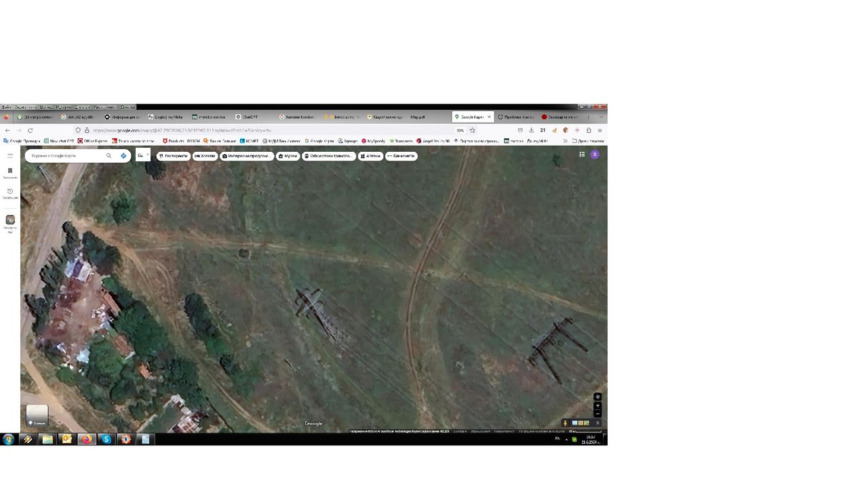Open Outlook from the taskbar
Screen dimensions: 868x488
pos(66,439)
